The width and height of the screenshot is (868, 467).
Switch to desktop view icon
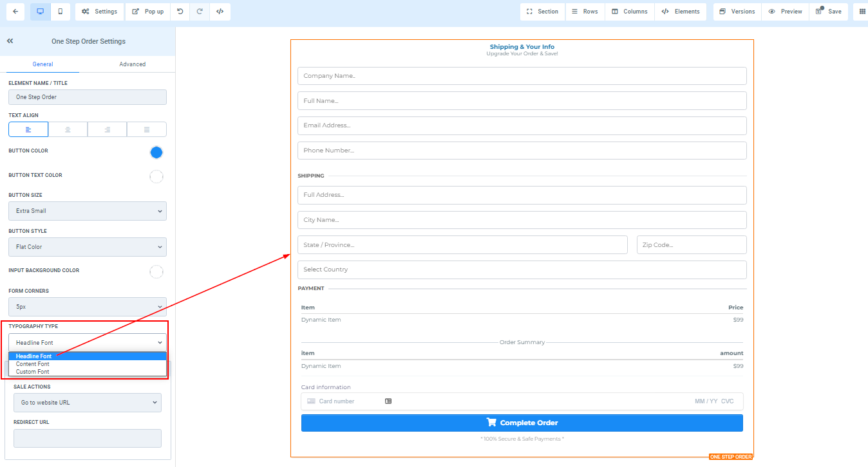[40, 12]
